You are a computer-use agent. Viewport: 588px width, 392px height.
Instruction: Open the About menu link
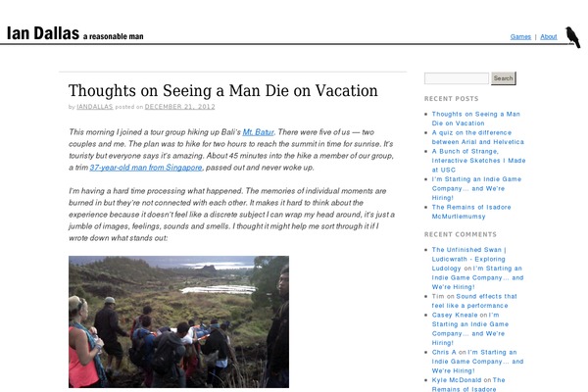[x=549, y=37]
